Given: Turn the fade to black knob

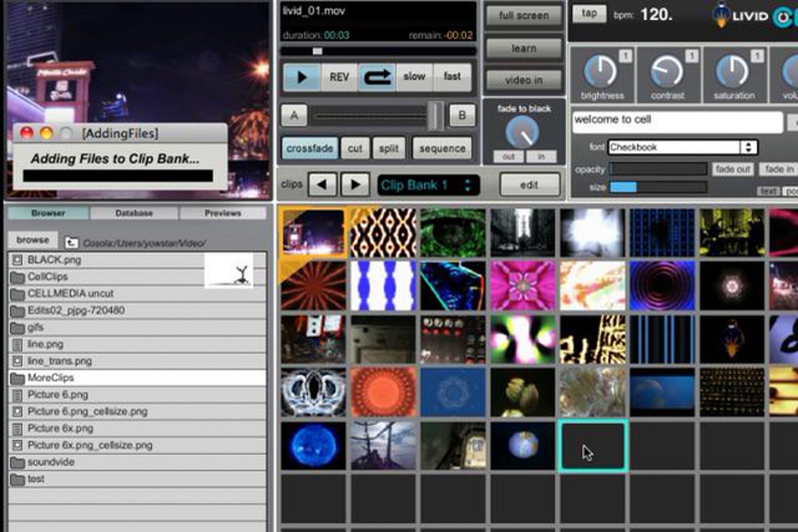Looking at the screenshot, I should (x=522, y=132).
